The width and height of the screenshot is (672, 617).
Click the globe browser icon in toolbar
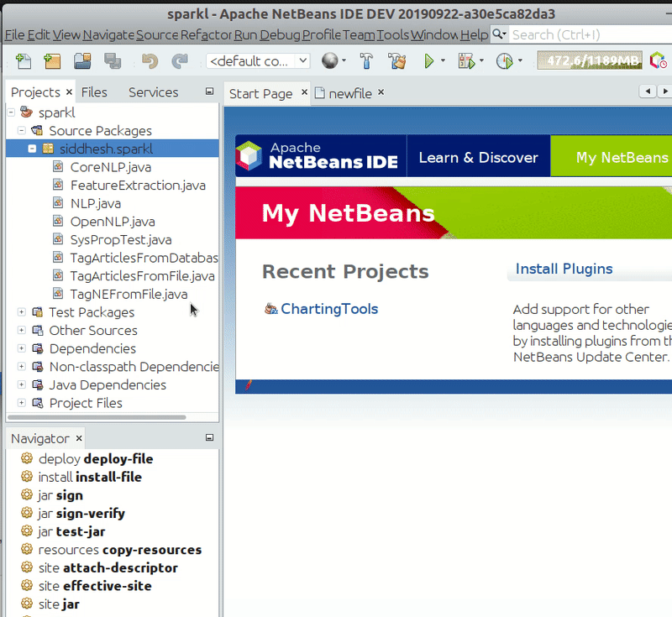(x=329, y=60)
